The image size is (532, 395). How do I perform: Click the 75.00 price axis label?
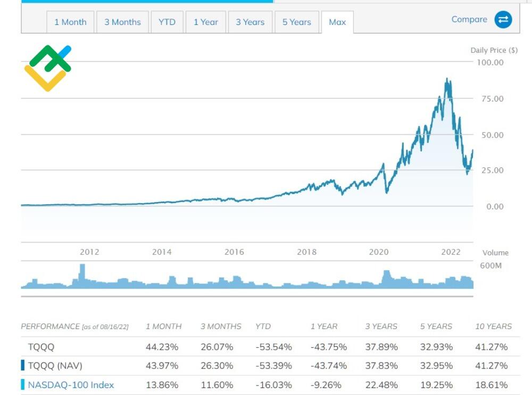[492, 99]
